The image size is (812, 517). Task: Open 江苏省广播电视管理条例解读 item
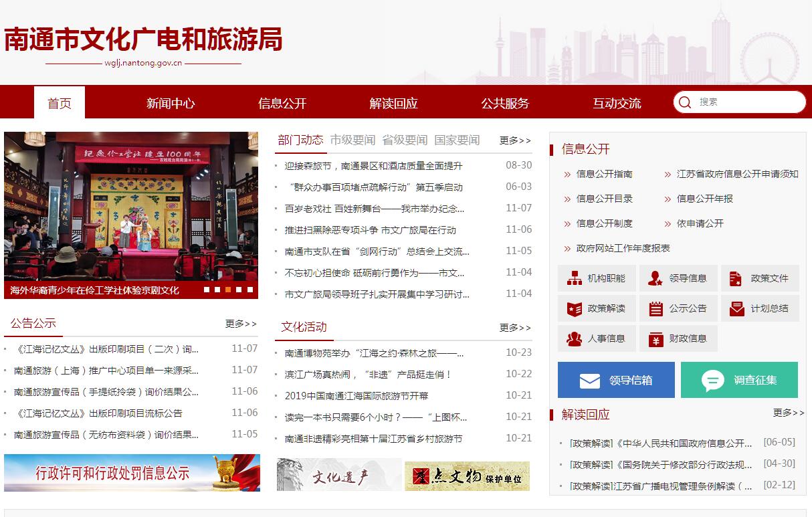[661, 486]
